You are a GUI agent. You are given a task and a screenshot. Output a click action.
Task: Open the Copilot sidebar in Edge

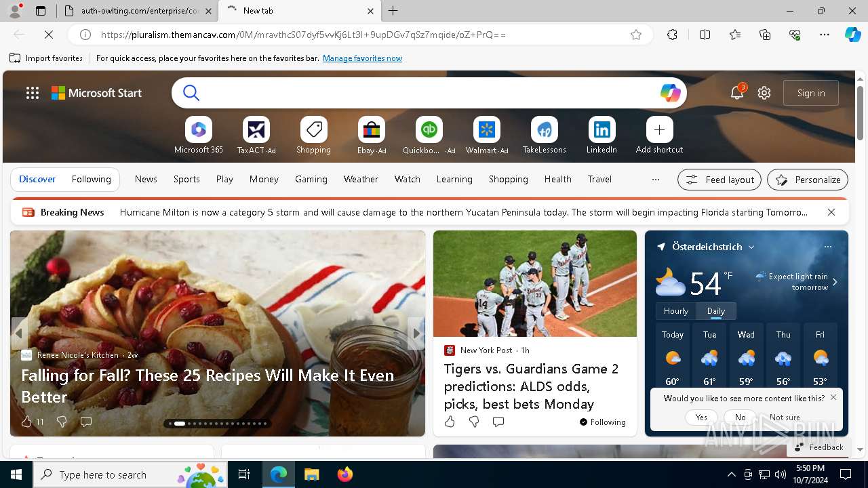point(852,35)
